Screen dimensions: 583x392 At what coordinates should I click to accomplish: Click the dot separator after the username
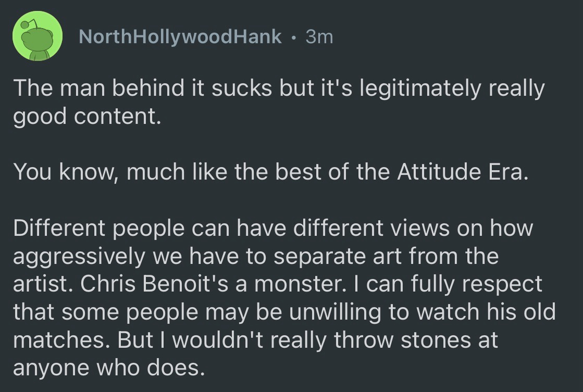[x=294, y=36]
